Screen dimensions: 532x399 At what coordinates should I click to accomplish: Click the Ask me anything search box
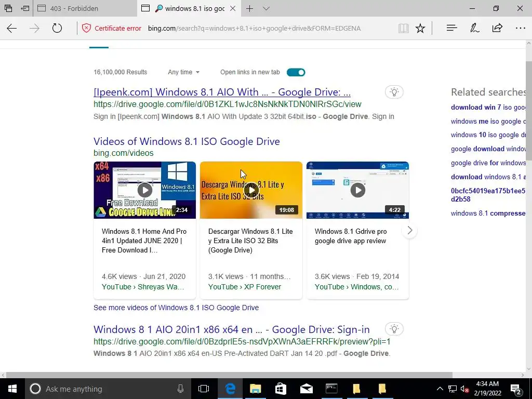108,389
